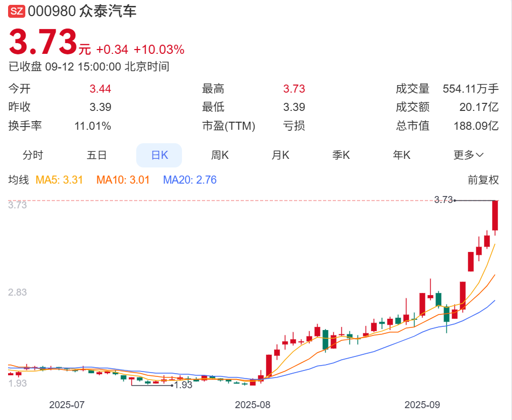Switch to the 分时 tab
This screenshot has width=512, height=420.
(x=33, y=155)
